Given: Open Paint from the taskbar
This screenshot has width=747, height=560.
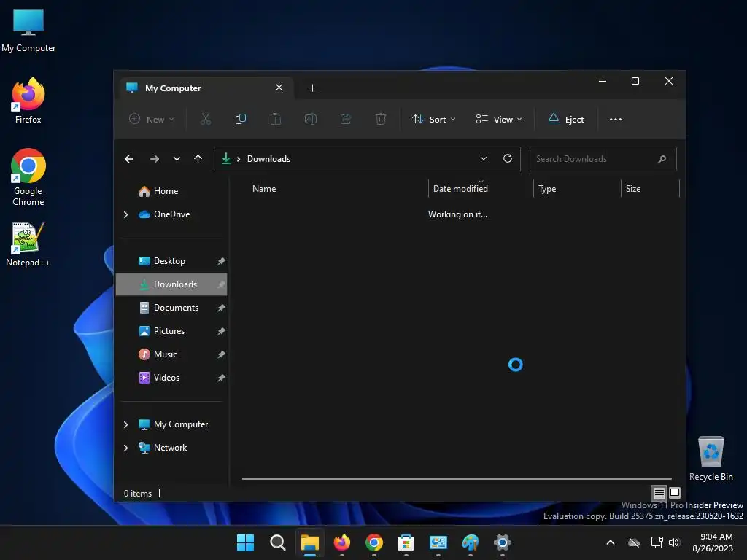Looking at the screenshot, I should 471,542.
